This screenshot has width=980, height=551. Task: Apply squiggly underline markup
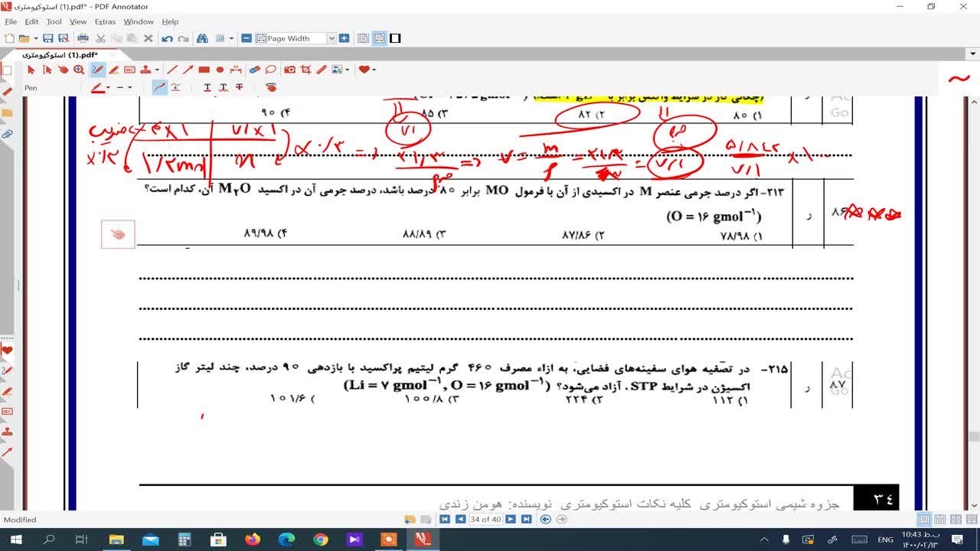tap(224, 87)
